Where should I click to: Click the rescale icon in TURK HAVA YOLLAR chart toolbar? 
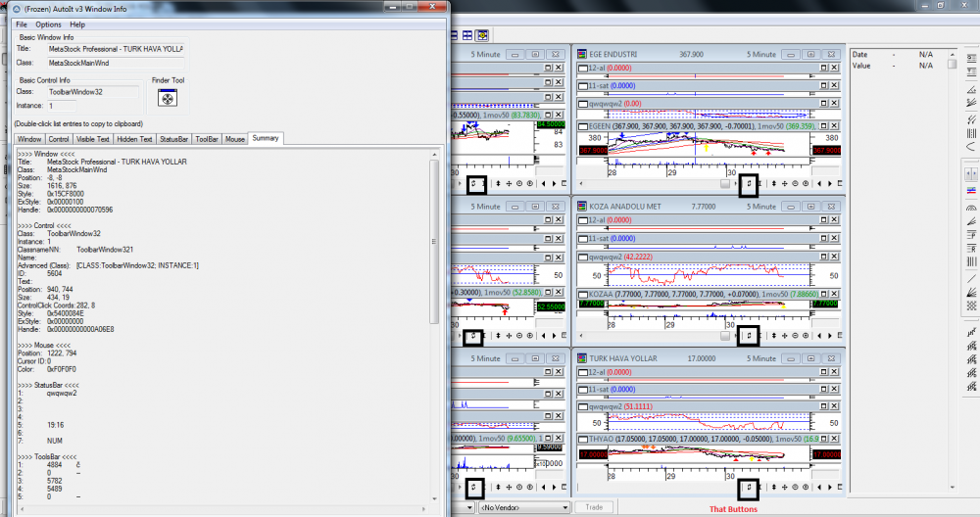coord(749,487)
